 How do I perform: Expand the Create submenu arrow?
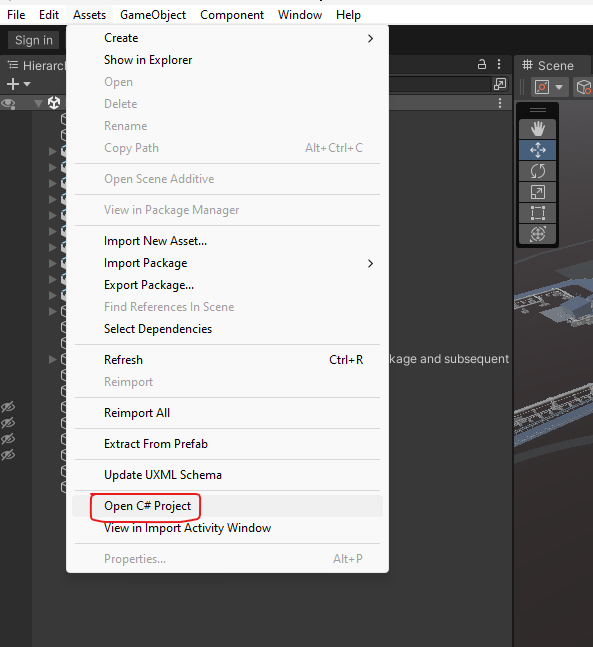point(370,38)
